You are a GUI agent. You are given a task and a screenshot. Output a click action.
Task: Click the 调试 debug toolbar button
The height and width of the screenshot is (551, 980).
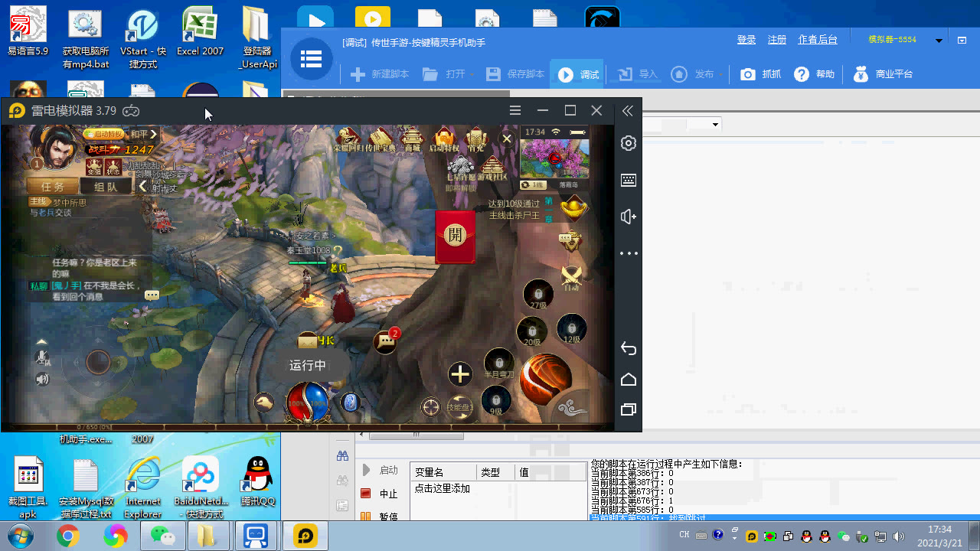(x=578, y=74)
